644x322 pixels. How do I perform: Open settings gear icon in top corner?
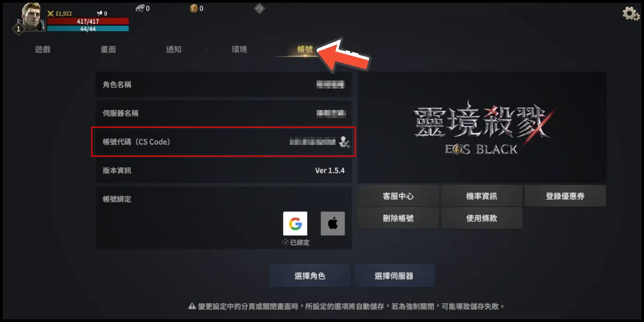click(x=631, y=13)
